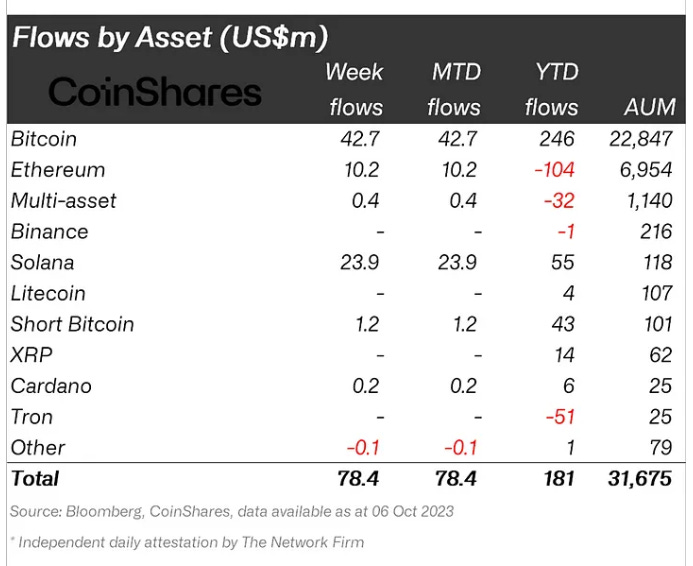
Task: Click The Network Firm attestation footnote
Action: click(x=187, y=542)
